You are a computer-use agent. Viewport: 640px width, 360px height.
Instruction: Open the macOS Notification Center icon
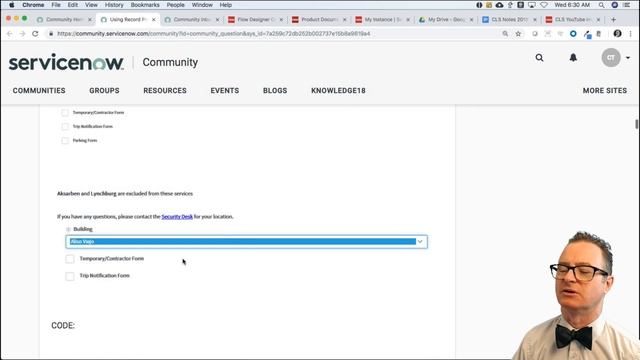pos(627,5)
